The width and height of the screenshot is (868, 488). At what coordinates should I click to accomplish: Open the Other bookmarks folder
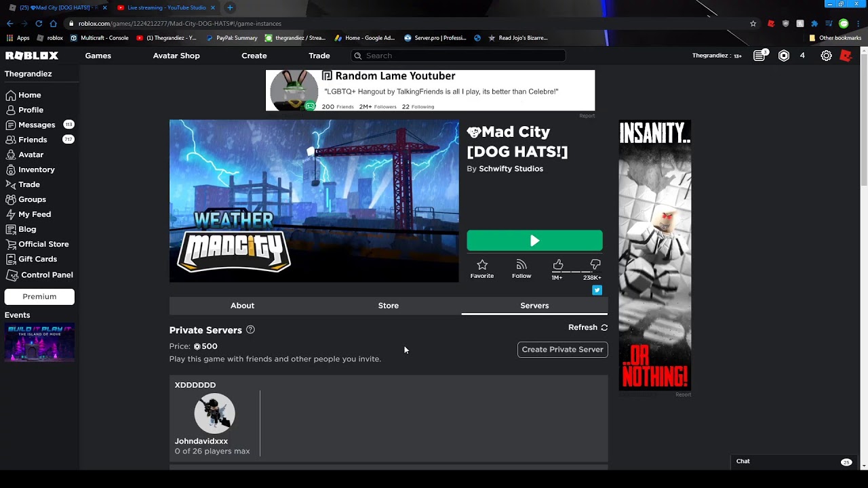835,38
